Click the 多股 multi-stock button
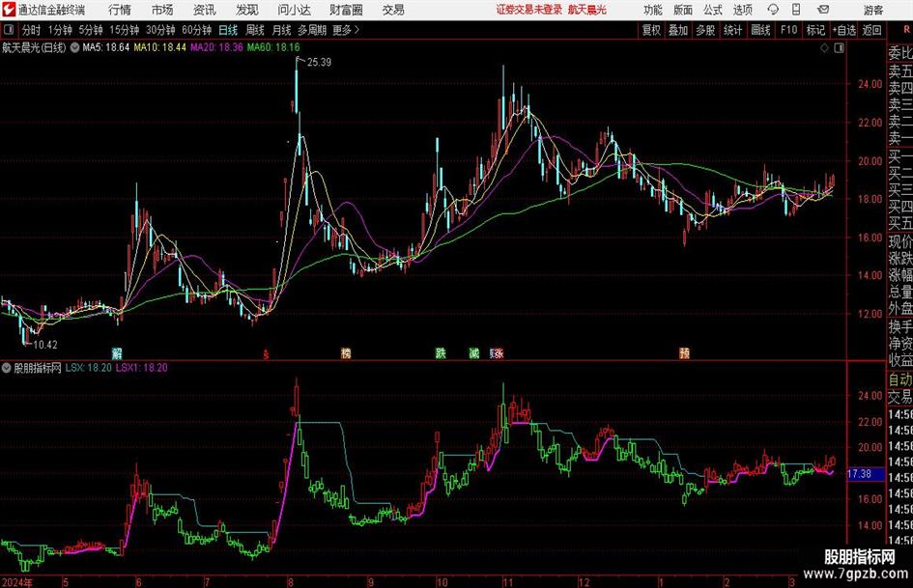Screen dimensions: 913x588 [x=705, y=30]
